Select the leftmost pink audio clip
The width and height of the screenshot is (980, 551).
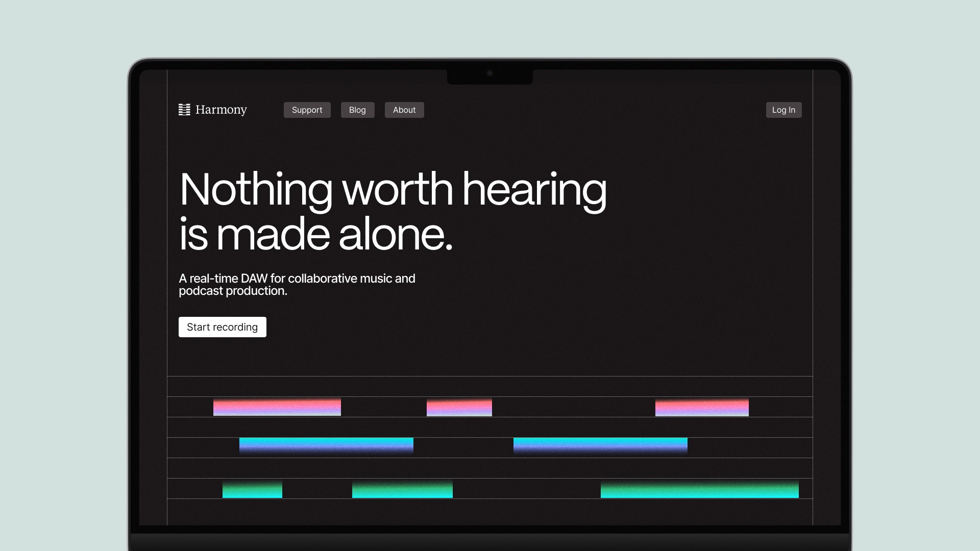pos(277,408)
